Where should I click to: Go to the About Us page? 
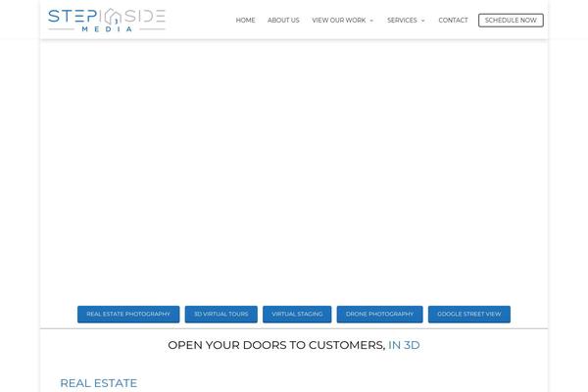click(283, 21)
